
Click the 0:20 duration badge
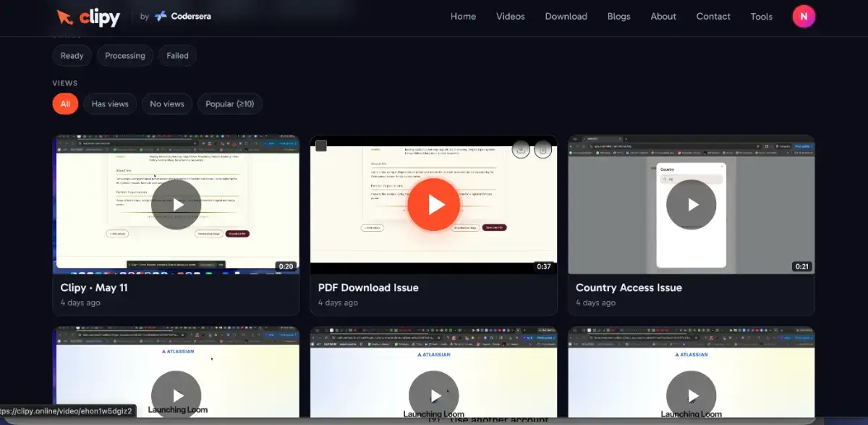[286, 266]
